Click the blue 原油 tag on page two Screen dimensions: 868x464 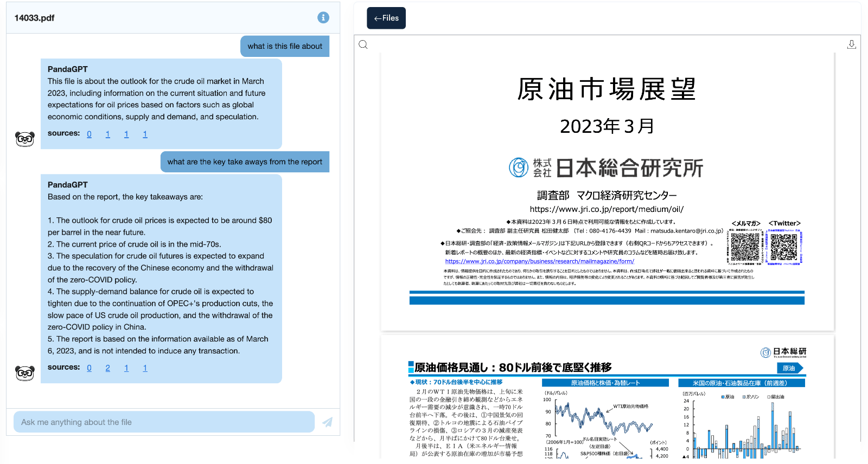click(789, 368)
